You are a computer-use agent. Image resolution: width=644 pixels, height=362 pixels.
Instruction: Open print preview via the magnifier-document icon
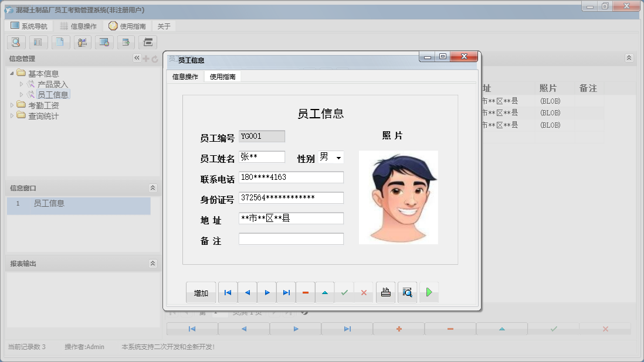(408, 292)
